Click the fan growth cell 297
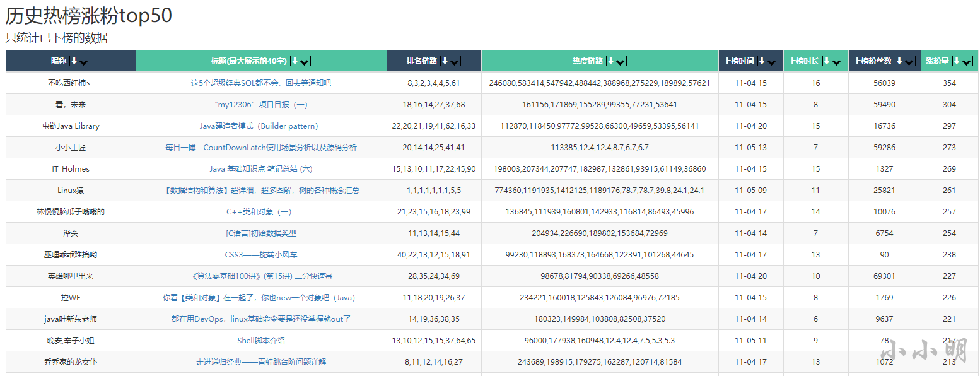 click(950, 126)
